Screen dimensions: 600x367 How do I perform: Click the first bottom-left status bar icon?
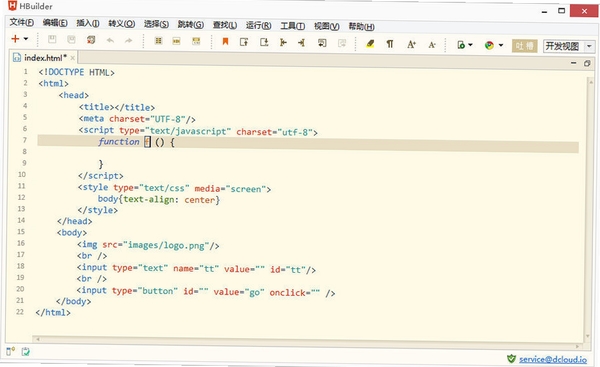10,351
